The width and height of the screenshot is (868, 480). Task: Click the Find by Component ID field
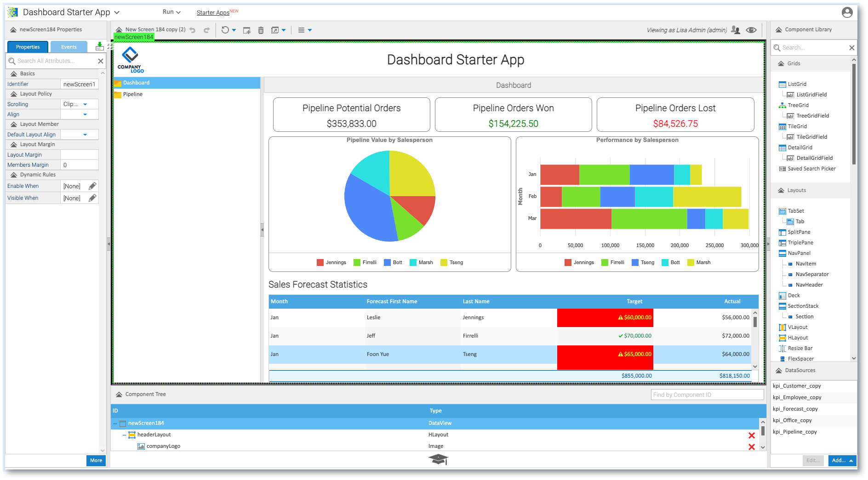[x=707, y=395]
